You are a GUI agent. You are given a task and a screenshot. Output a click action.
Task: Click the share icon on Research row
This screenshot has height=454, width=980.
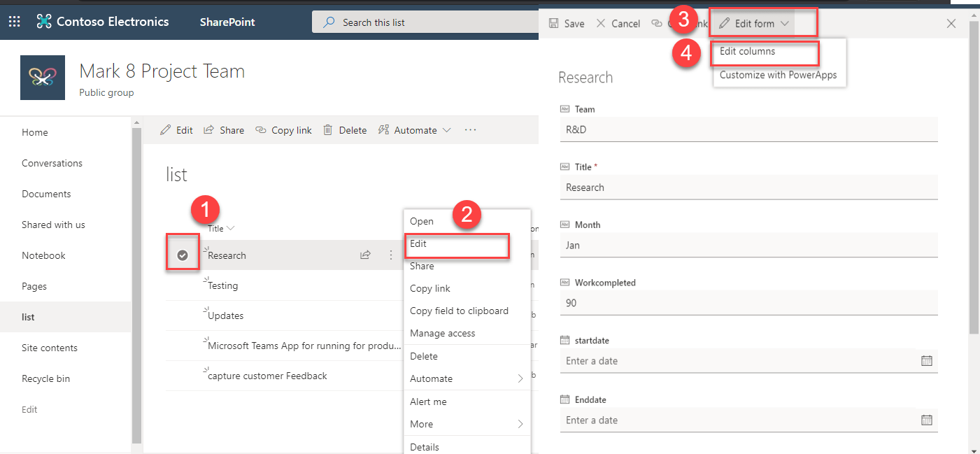click(365, 255)
